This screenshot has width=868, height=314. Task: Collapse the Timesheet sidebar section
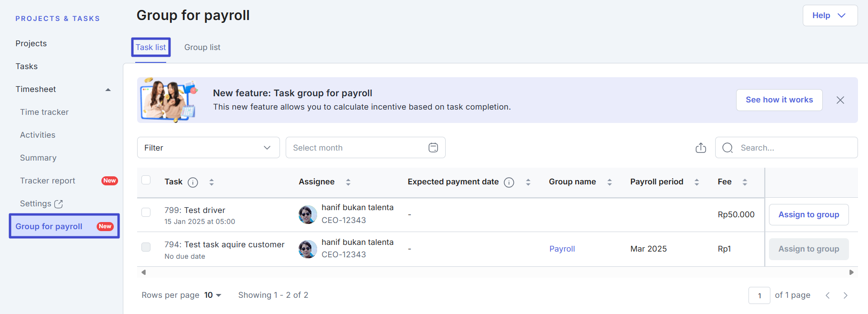[x=108, y=90]
